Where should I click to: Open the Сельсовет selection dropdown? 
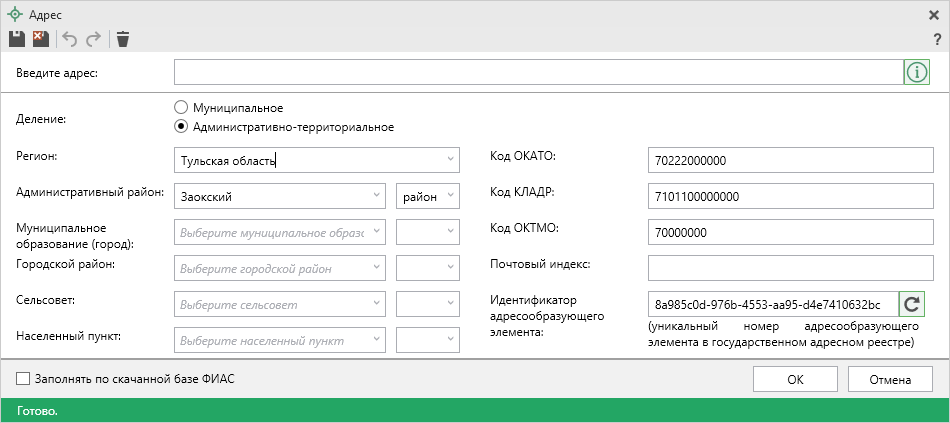[376, 304]
